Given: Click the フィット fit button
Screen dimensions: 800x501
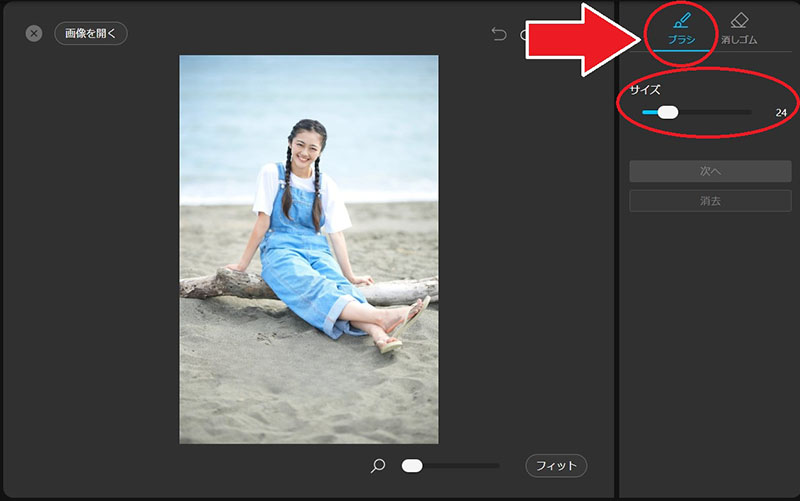Looking at the screenshot, I should click(556, 466).
